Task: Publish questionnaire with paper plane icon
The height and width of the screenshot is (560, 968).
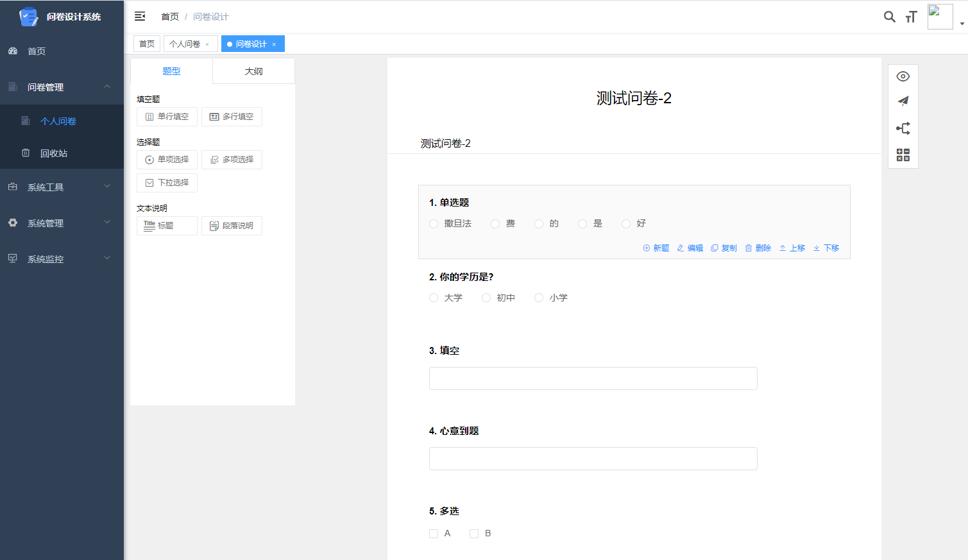Action: coord(903,101)
